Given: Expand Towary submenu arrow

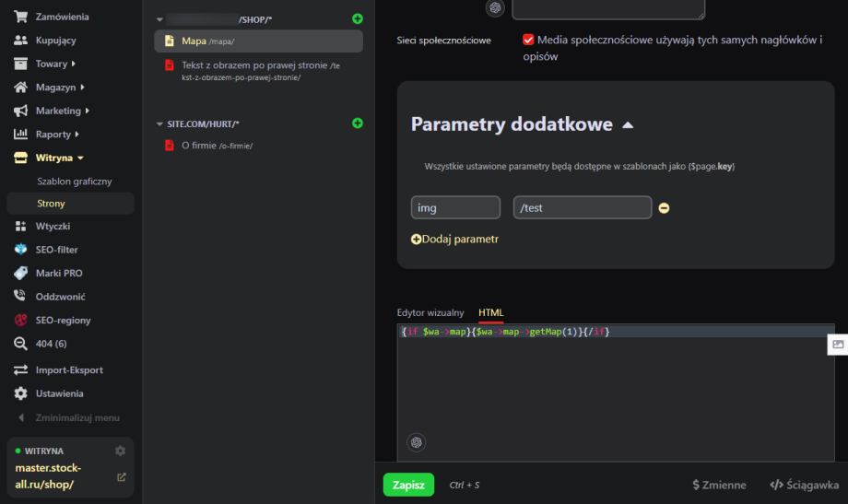Looking at the screenshot, I should (74, 64).
